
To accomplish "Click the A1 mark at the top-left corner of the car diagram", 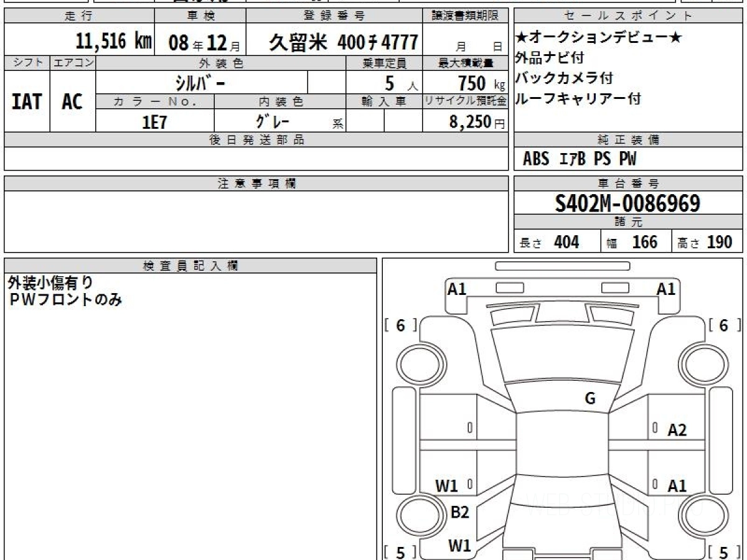I will pyautogui.click(x=457, y=289).
